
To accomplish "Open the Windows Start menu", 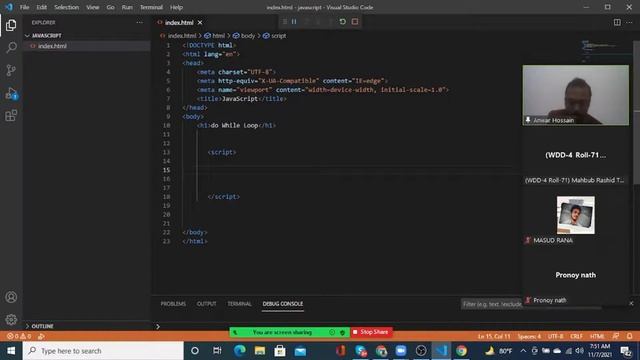I will pos(11,351).
